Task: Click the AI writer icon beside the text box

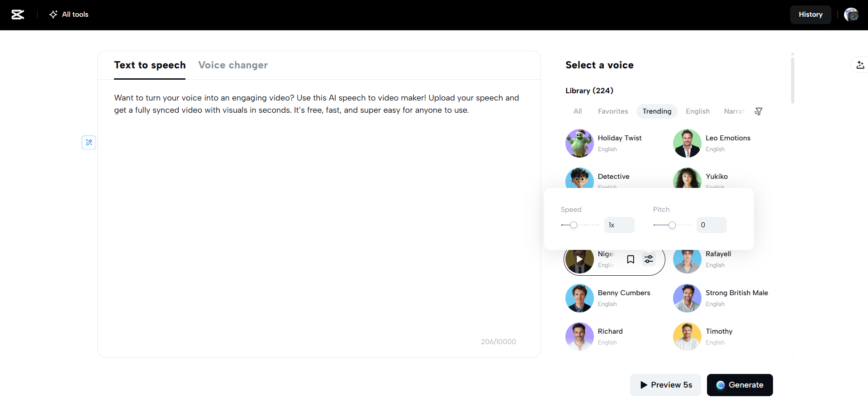Action: (89, 143)
